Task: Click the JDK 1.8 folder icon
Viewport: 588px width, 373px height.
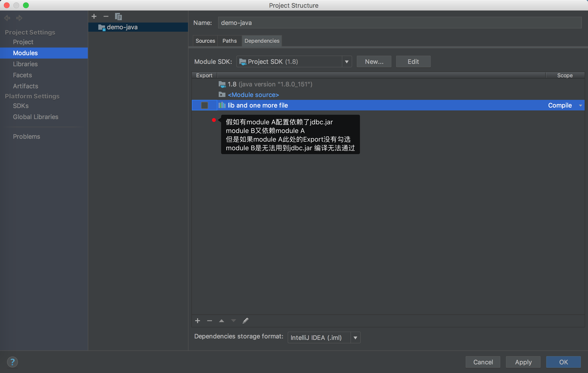Action: point(222,84)
